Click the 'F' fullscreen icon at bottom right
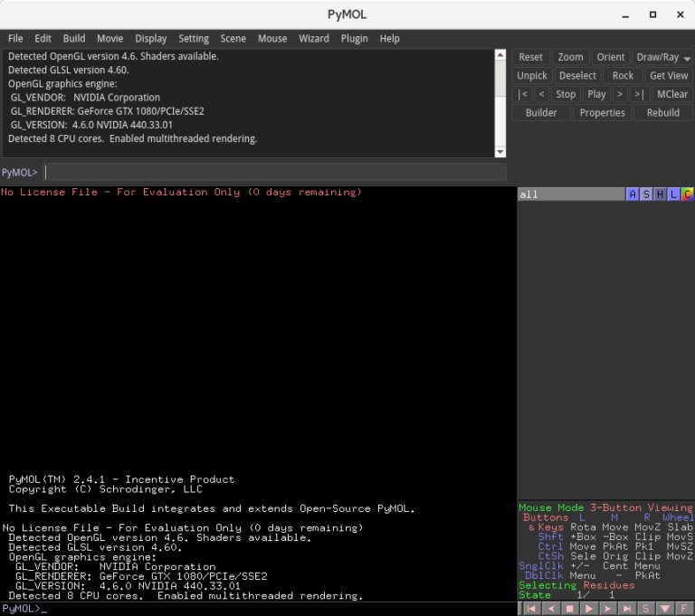 685,609
